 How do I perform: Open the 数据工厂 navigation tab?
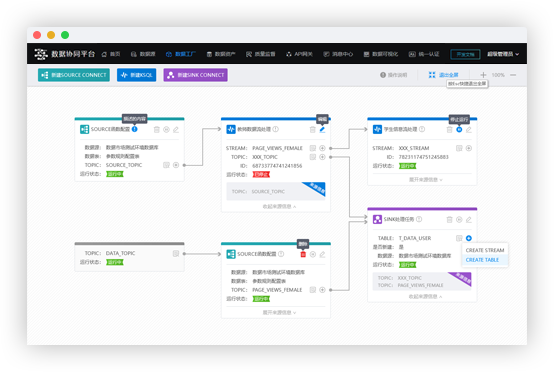(x=181, y=54)
